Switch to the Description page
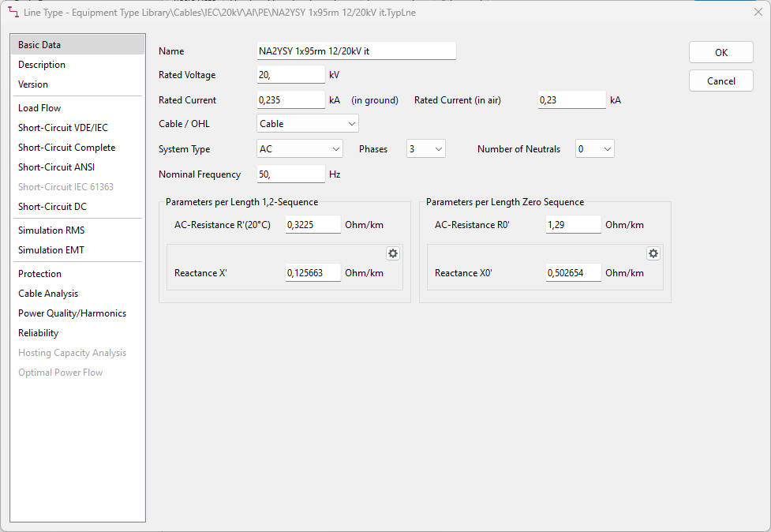The height and width of the screenshot is (532, 771). click(x=41, y=65)
